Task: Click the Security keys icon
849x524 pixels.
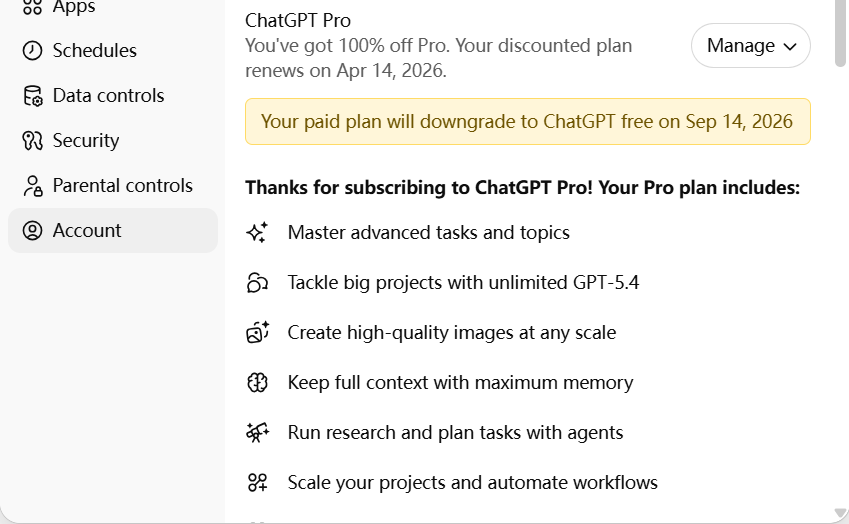Action: pyautogui.click(x=32, y=141)
